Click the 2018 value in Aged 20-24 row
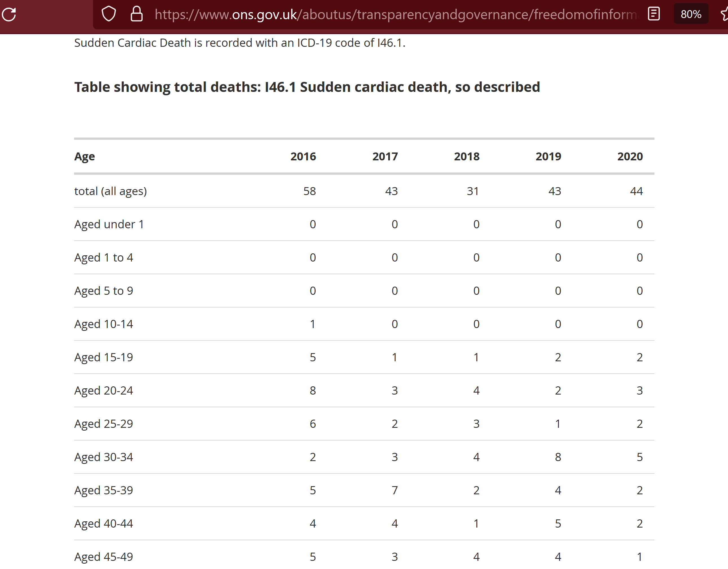 (476, 390)
